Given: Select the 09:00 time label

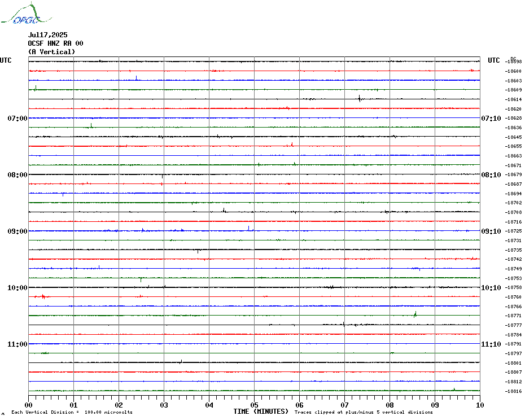Looking at the screenshot, I should coord(17,231).
